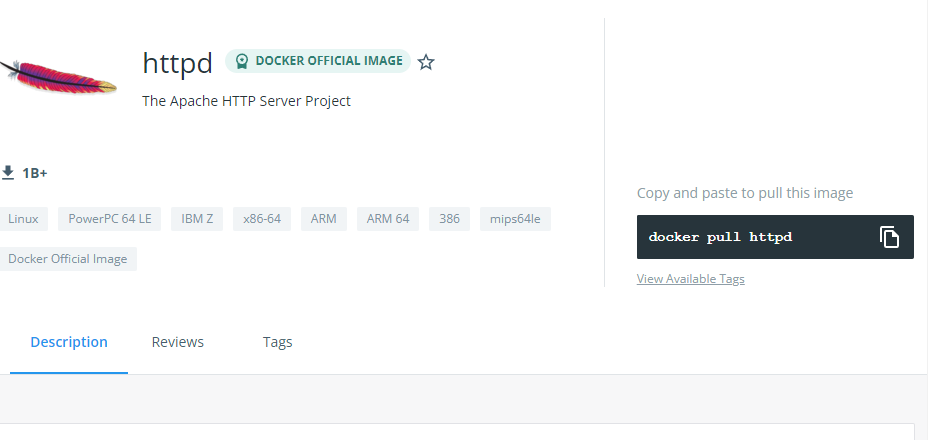928x440 pixels.
Task: Click 'The Apache HTTP Server Project' text
Action: [x=246, y=101]
